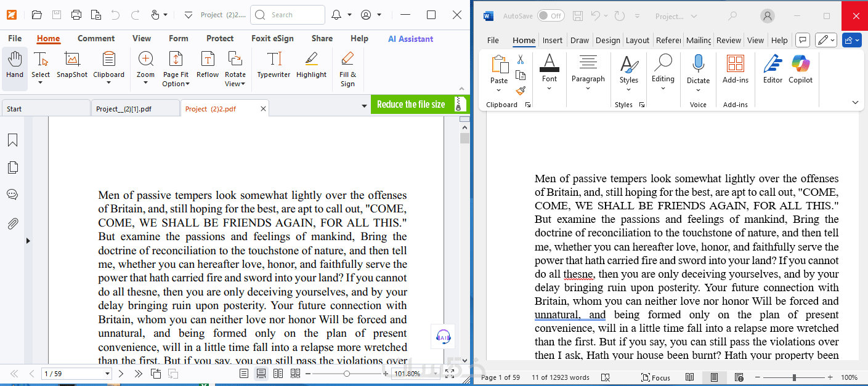Switch Foxit to continuous facing view
Viewport: 868px width, 386px height.
[x=296, y=374]
